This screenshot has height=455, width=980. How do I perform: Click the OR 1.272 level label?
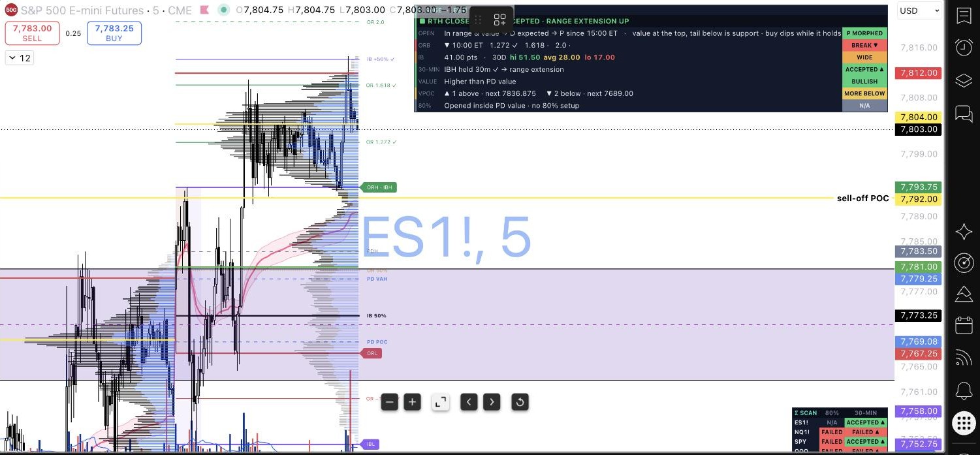point(381,142)
